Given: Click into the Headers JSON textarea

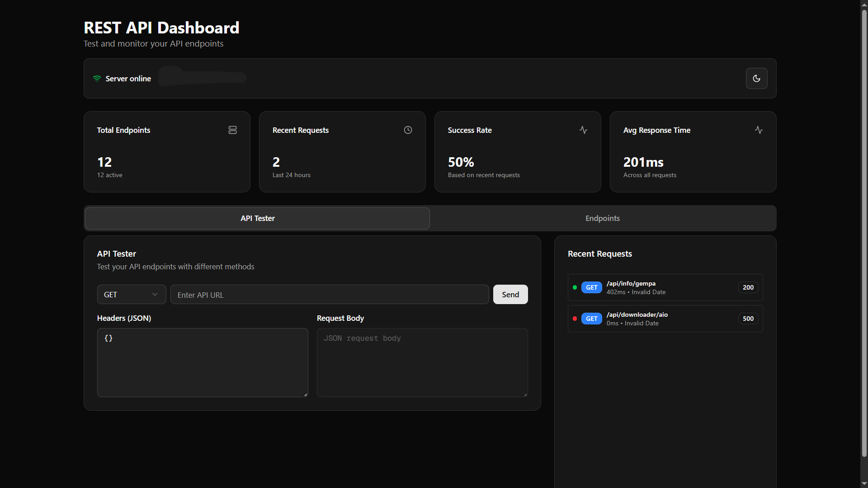Looking at the screenshot, I should [x=202, y=362].
